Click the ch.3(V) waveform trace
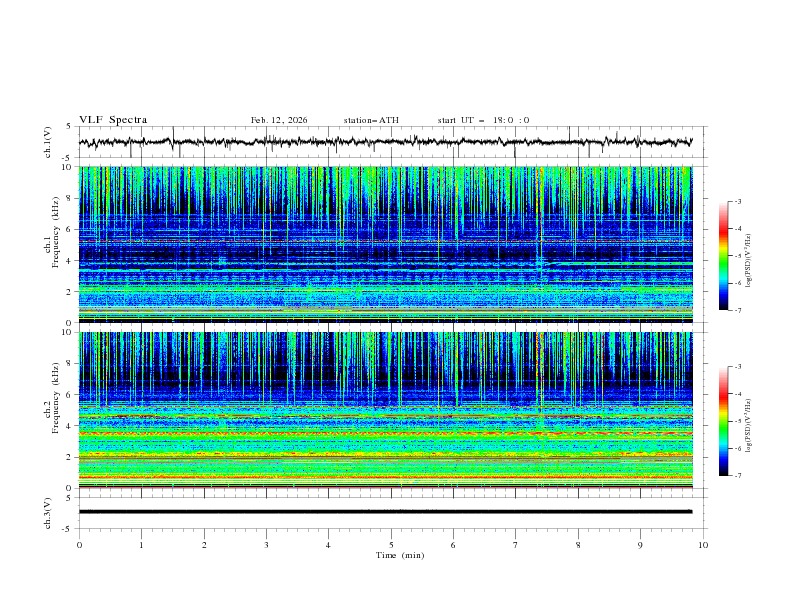The image size is (792, 612). pyautogui.click(x=386, y=512)
